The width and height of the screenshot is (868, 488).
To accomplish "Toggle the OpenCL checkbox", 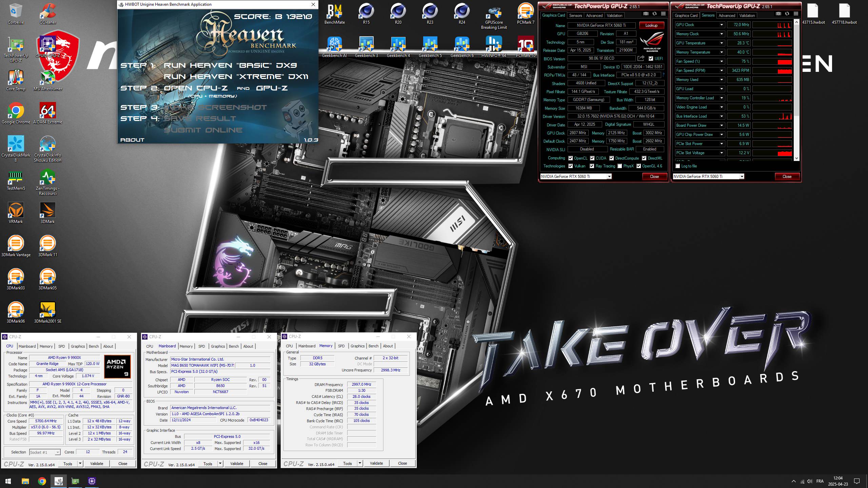I will [571, 158].
